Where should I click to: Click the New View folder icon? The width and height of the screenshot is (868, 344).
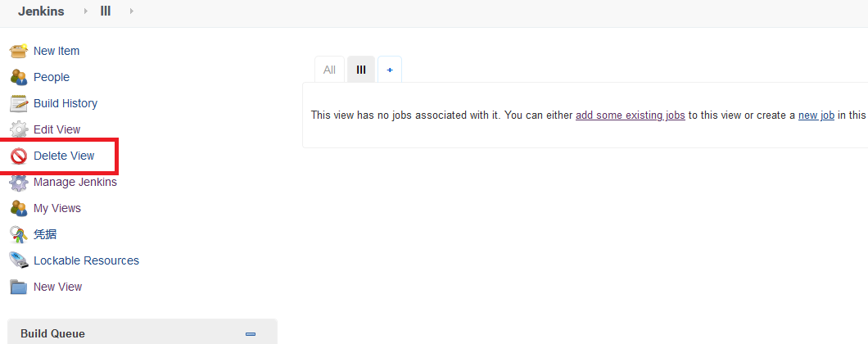(x=18, y=287)
